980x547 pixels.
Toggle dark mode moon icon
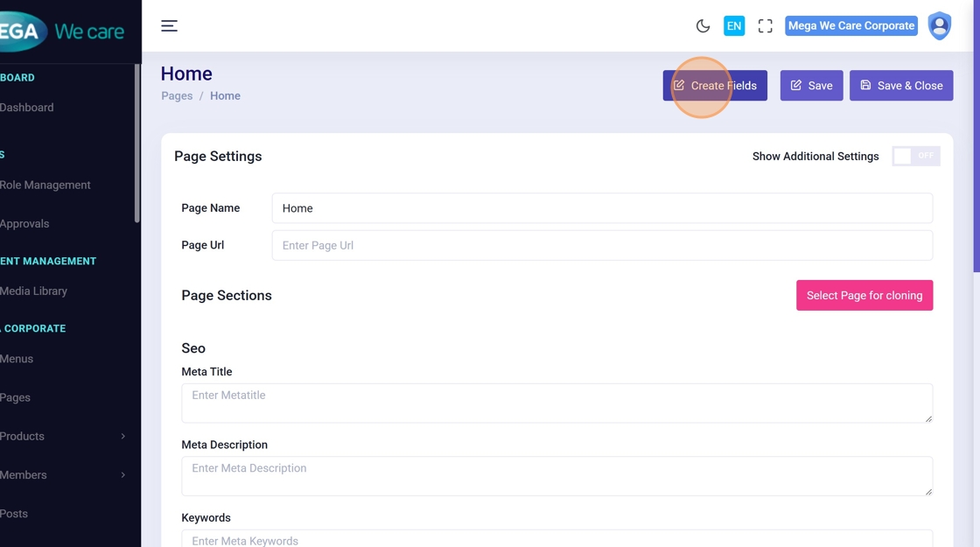coord(703,26)
